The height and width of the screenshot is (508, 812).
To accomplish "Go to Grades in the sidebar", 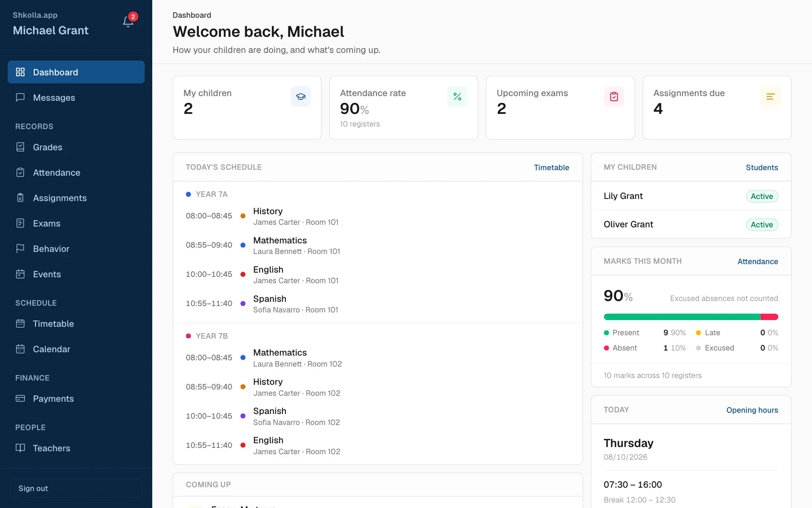I will [x=76, y=147].
